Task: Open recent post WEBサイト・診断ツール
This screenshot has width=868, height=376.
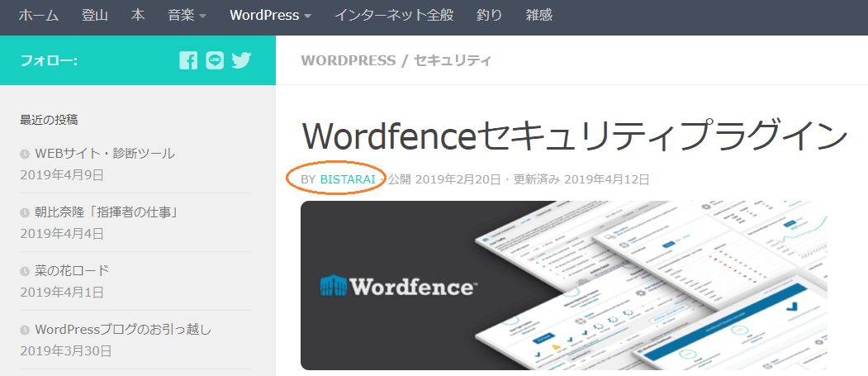Action: click(x=105, y=154)
